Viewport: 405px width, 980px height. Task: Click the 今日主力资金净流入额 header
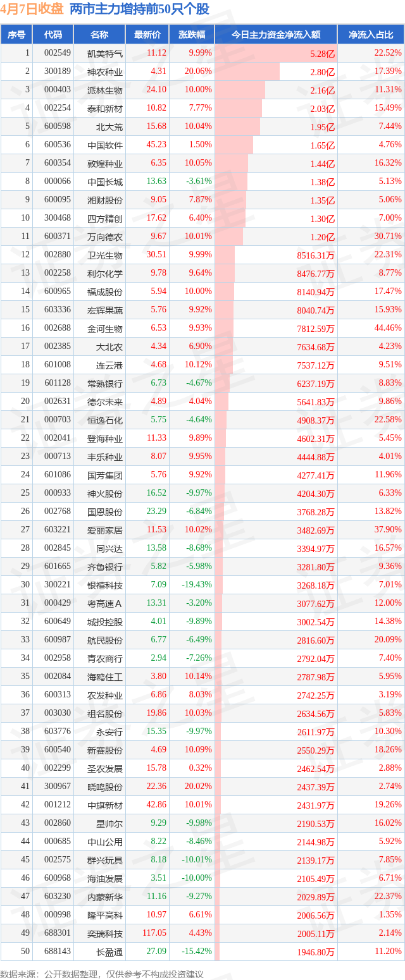click(x=276, y=35)
